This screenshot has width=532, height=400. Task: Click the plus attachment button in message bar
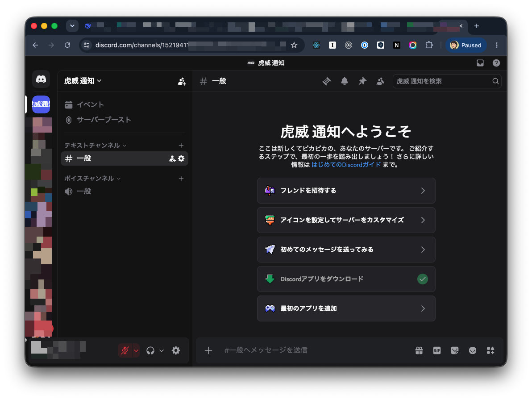coord(208,350)
